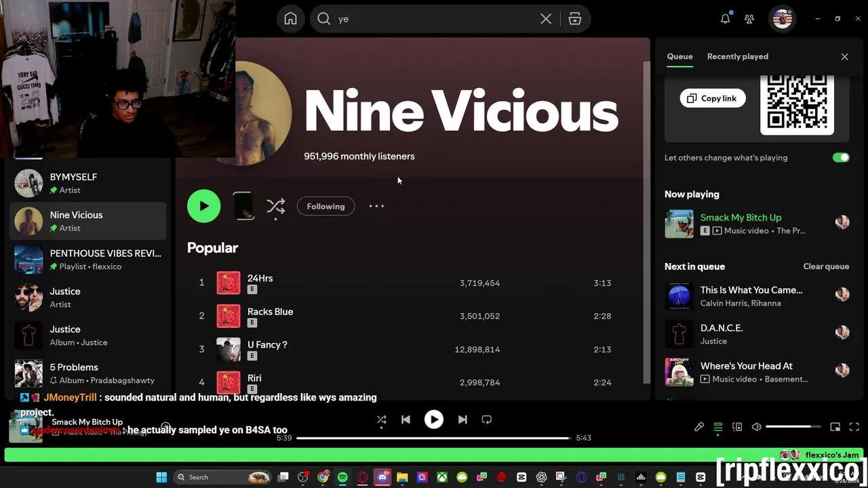868x488 pixels.
Task: Skip to the next track
Action: (462, 420)
